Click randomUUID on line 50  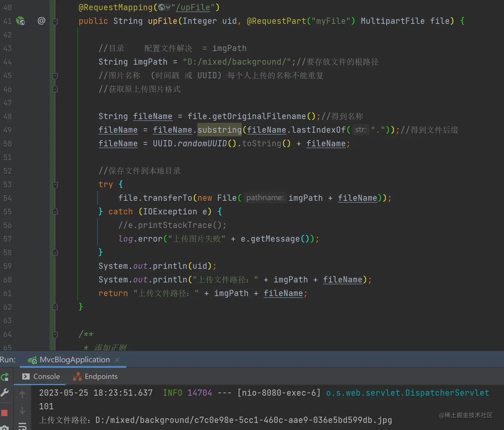pos(202,144)
